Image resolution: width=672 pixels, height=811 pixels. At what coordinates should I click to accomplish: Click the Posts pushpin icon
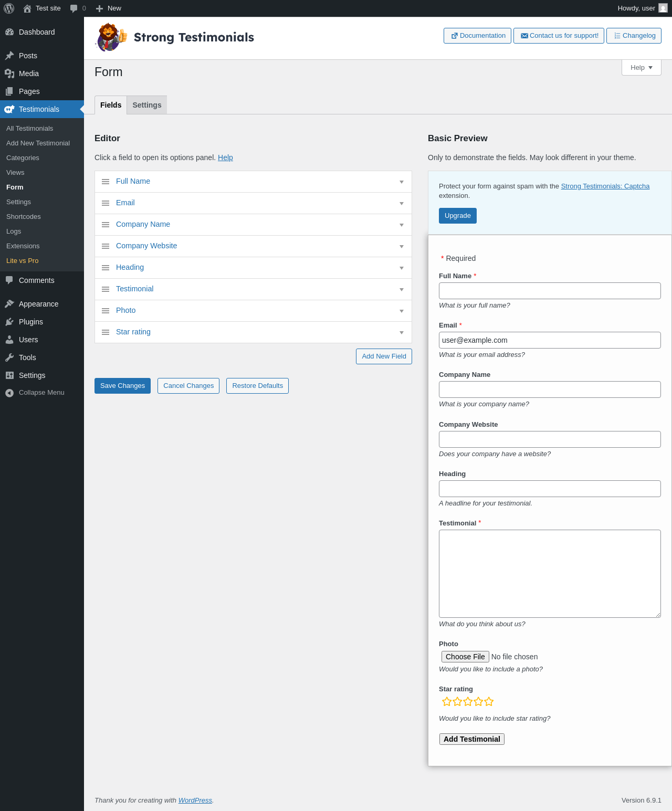coord(9,56)
